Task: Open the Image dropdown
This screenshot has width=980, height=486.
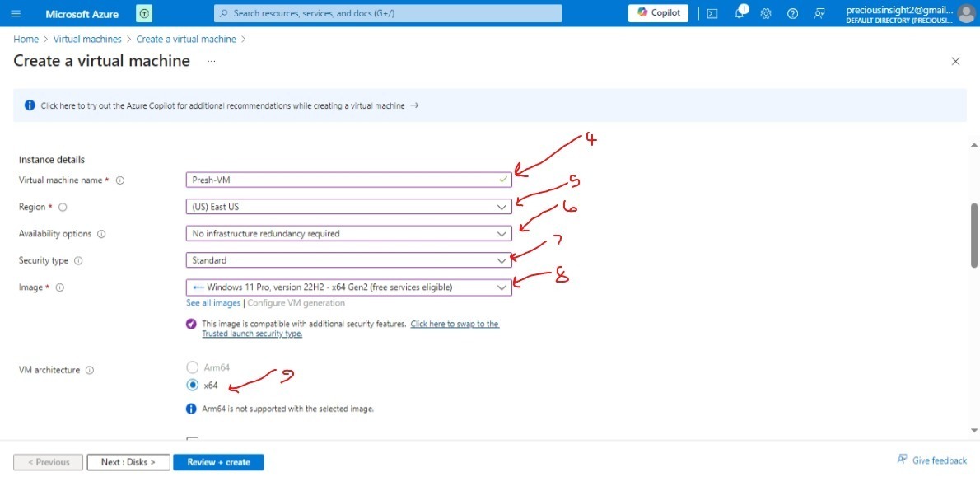Action: [348, 287]
